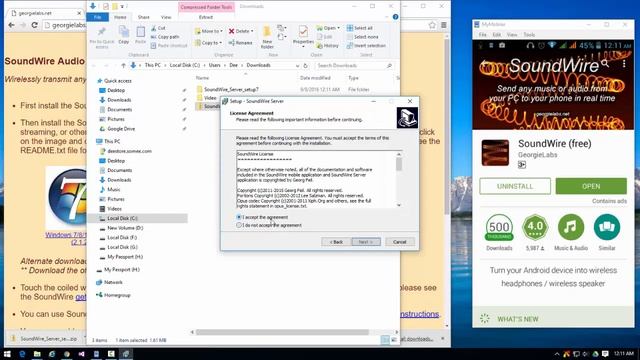Screen dimensions: 640x360
Task: Click Back in the setup wizard
Action: [336, 242]
